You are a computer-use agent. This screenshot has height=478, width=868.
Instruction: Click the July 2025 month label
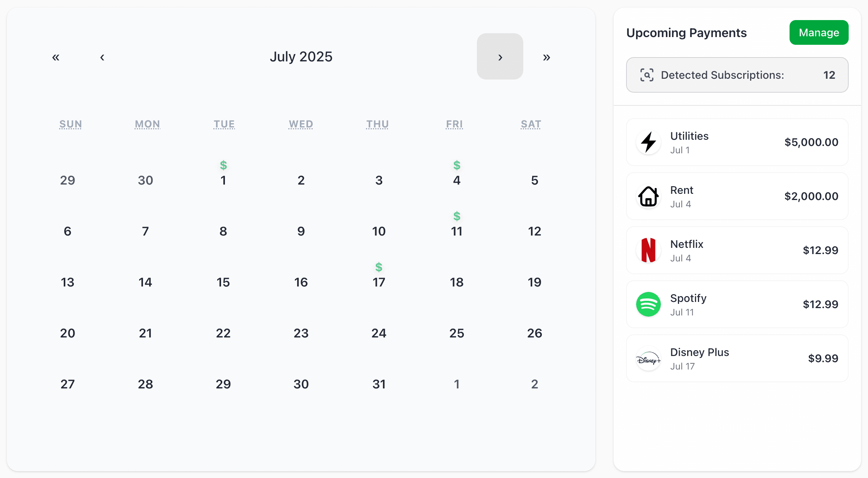301,57
